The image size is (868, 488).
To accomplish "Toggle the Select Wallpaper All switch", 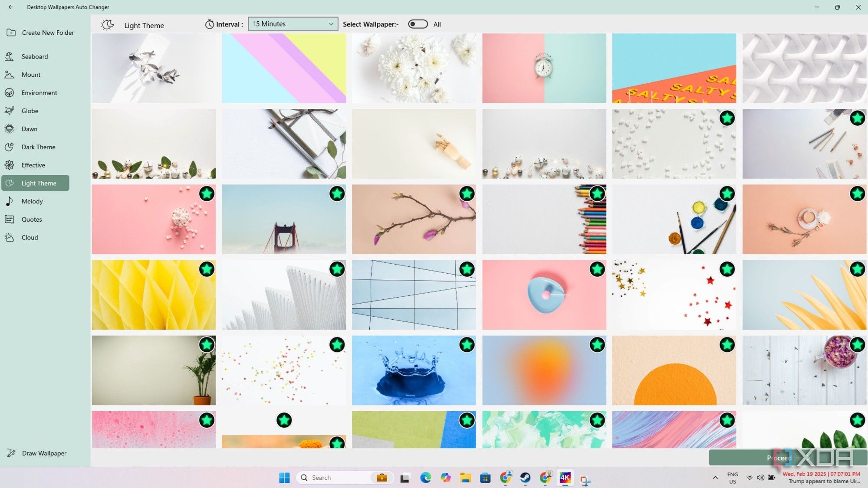I will click(x=418, y=24).
